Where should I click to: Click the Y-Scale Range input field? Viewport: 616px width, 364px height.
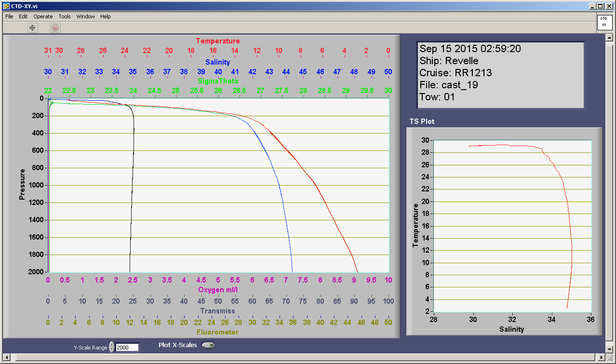tap(127, 347)
